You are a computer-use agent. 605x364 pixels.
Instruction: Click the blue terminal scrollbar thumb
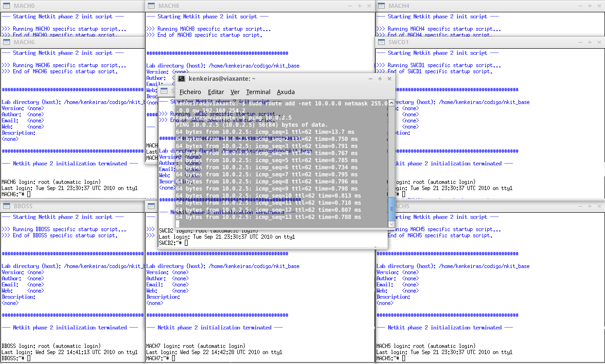coord(391,209)
